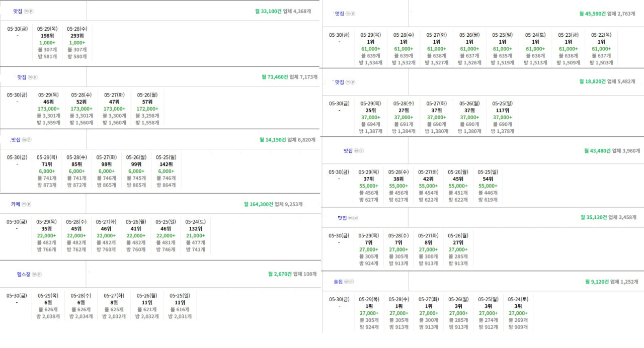Click 'p' icon in the 월 35,120건 맛집 row

(356, 218)
